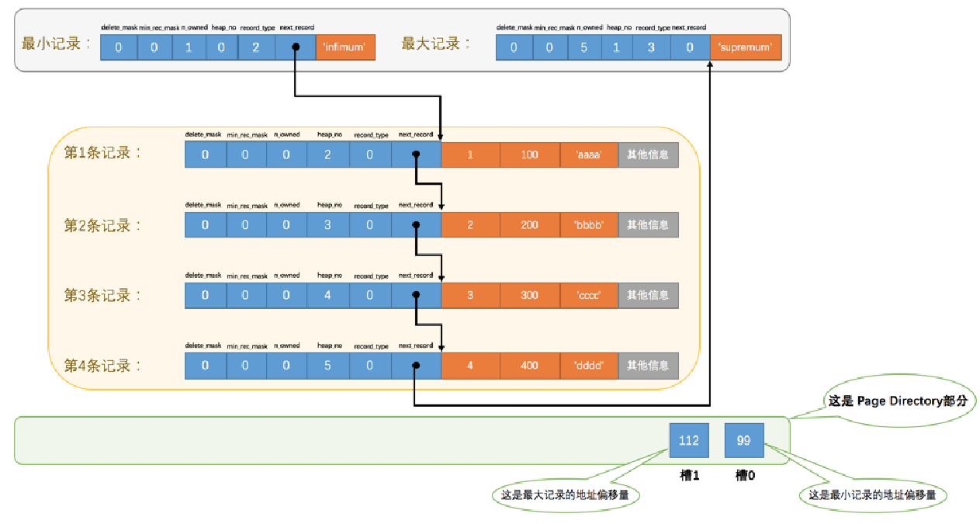This screenshot has height=524, width=980.
Task: Click the 'infimum' orange cell
Action: point(346,47)
